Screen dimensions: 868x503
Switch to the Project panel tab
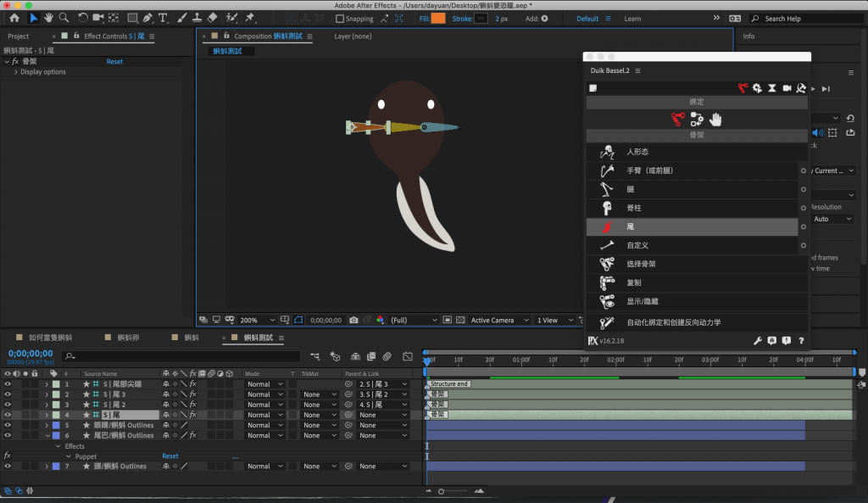tap(19, 36)
